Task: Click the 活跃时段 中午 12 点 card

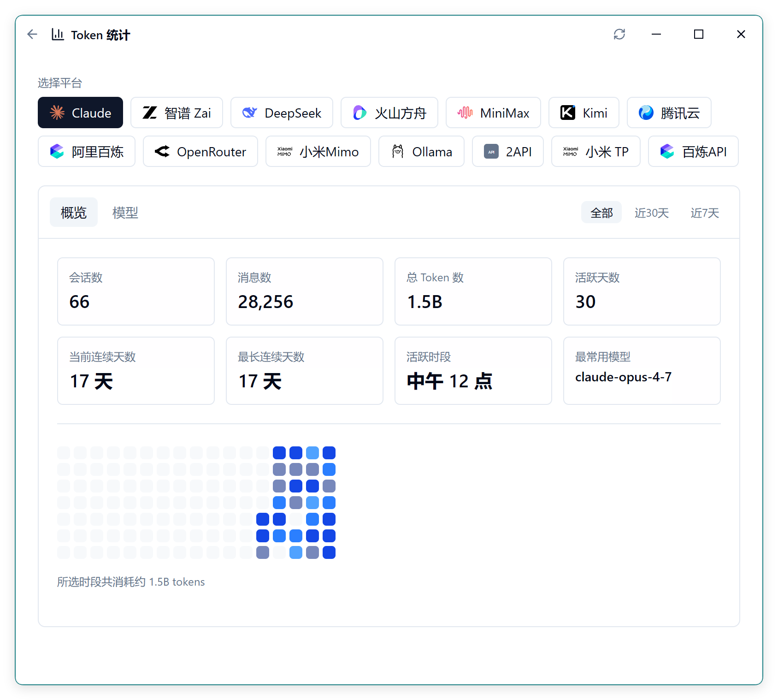Action: (x=473, y=371)
